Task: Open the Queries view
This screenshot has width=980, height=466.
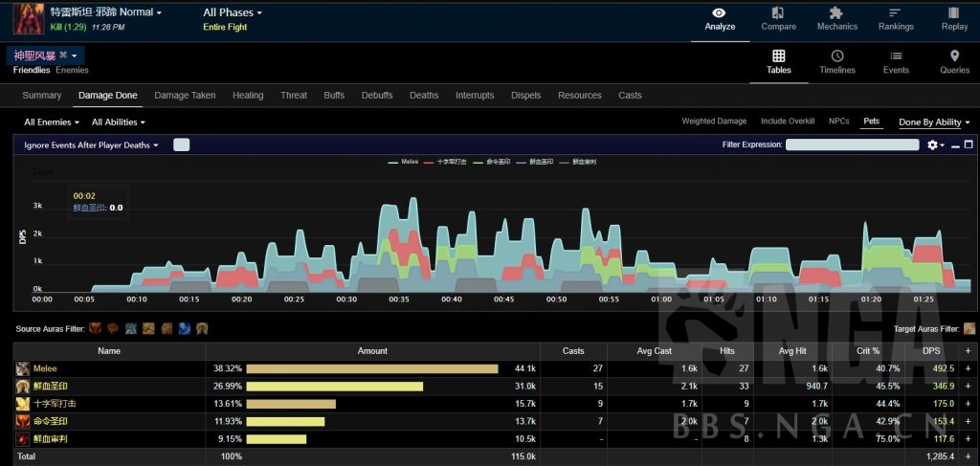Action: click(954, 57)
